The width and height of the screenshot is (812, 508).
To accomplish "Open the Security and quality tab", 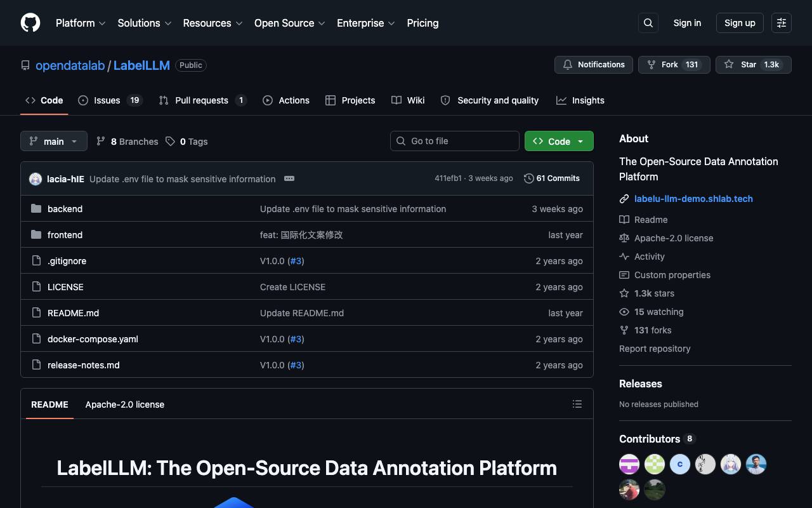I will click(490, 100).
